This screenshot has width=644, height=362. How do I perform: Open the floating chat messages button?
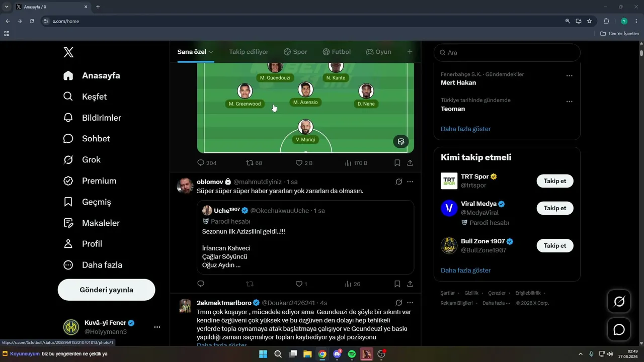coord(619,330)
